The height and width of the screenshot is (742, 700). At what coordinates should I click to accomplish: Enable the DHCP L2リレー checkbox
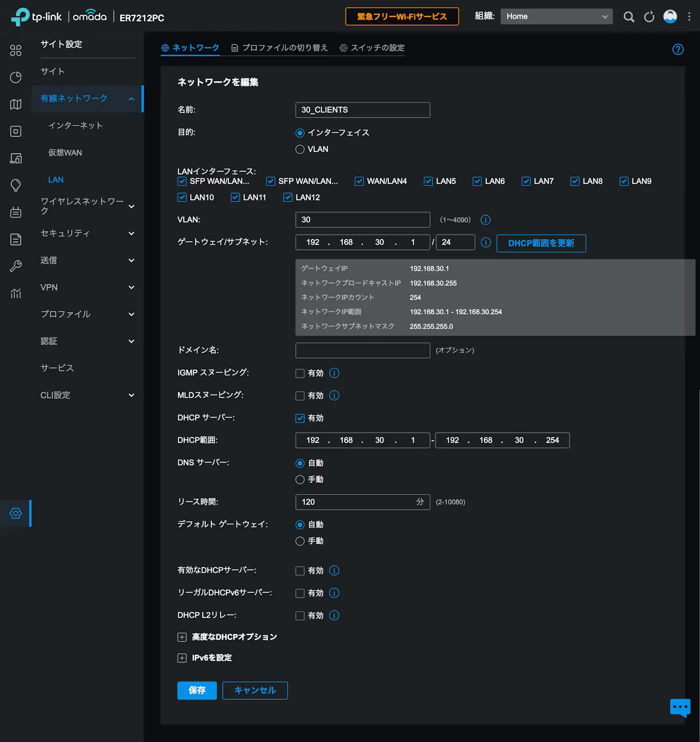(x=299, y=615)
